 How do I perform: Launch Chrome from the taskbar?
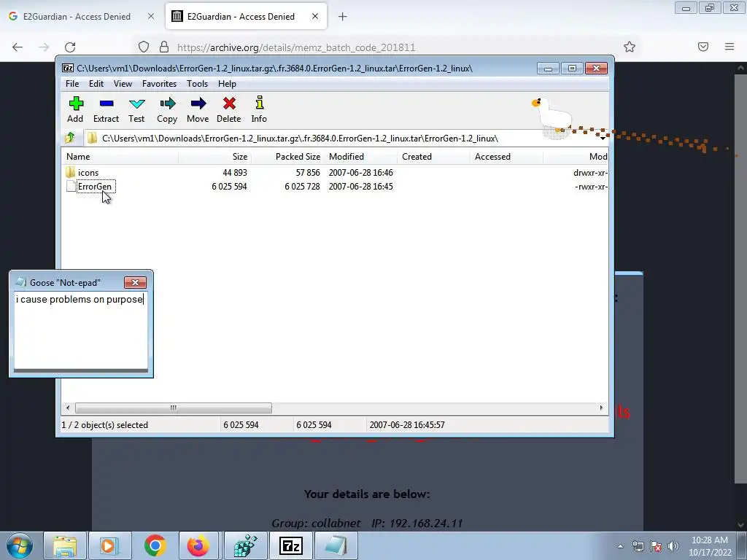point(155,545)
